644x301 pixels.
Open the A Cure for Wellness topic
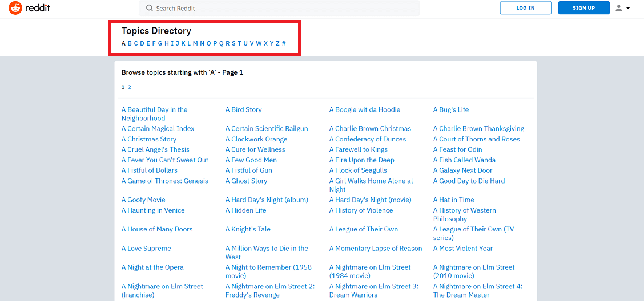click(255, 150)
